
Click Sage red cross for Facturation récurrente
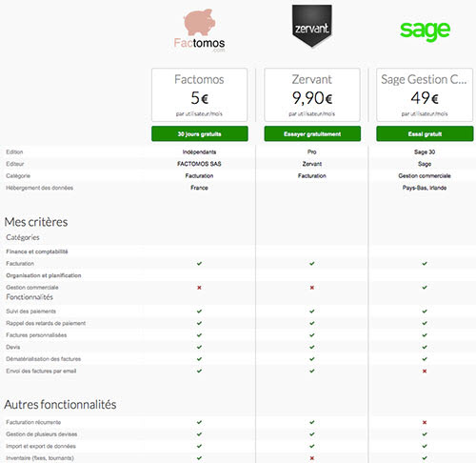tap(425, 422)
